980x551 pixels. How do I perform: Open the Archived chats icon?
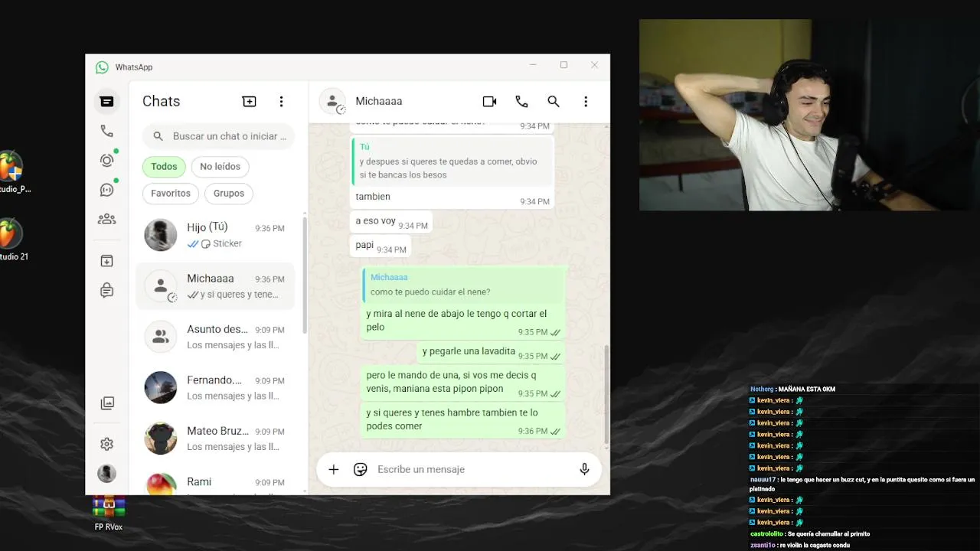[x=106, y=261]
